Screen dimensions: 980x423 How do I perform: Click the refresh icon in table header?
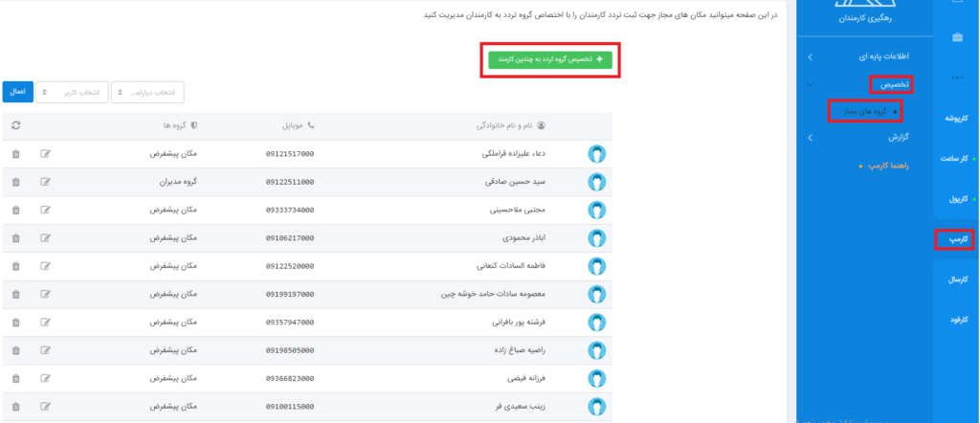pyautogui.click(x=15, y=125)
